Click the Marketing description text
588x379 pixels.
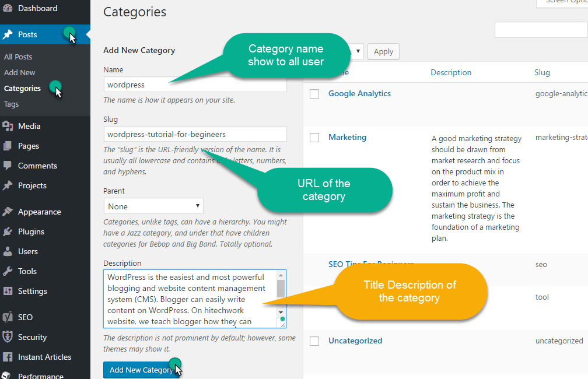[476, 188]
